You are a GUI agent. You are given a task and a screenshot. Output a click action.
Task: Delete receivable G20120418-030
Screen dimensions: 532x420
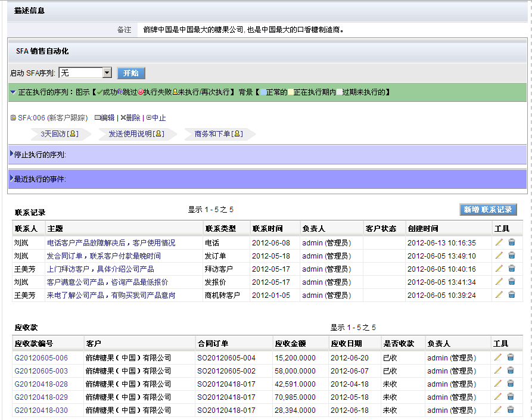511,410
